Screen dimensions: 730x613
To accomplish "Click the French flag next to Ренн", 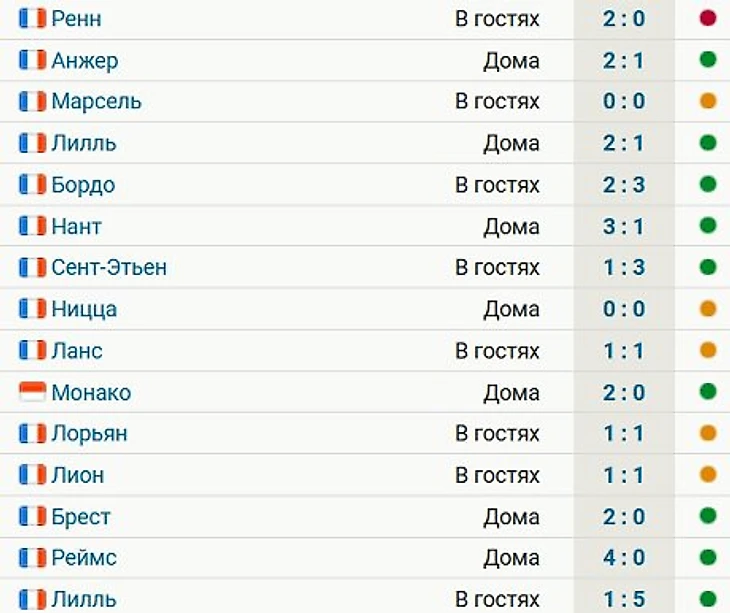I will point(33,19).
